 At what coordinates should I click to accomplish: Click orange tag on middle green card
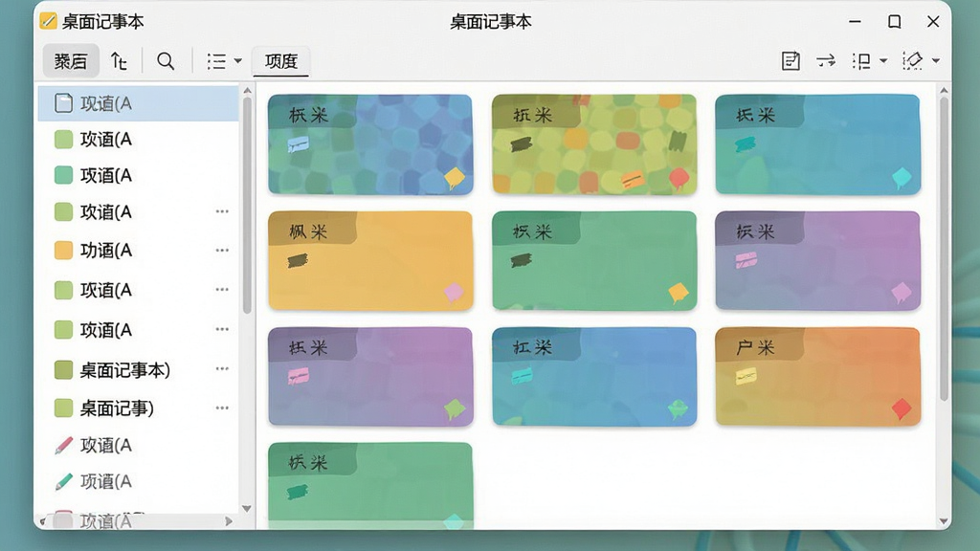[x=679, y=293]
